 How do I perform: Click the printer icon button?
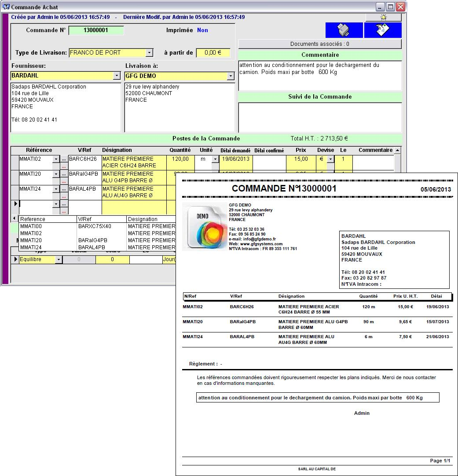pos(344,30)
